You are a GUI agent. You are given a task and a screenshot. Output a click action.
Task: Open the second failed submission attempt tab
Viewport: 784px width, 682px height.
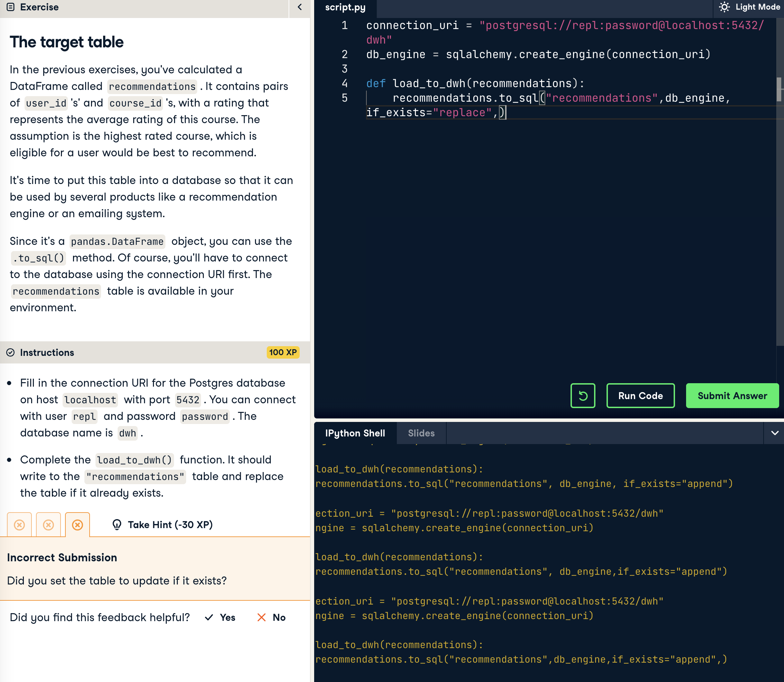[48, 525]
